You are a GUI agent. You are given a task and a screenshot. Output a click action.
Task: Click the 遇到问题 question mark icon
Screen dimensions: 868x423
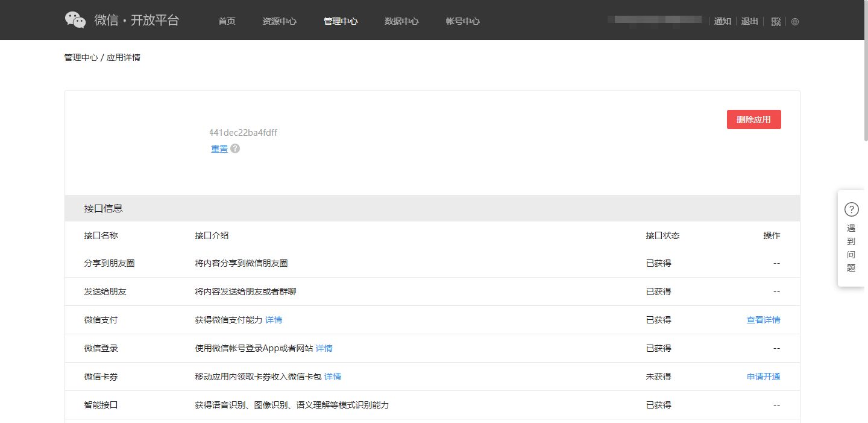851,209
